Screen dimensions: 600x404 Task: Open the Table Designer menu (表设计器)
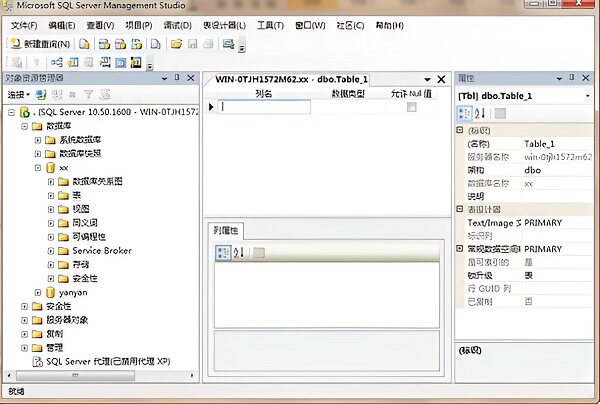coord(224,26)
